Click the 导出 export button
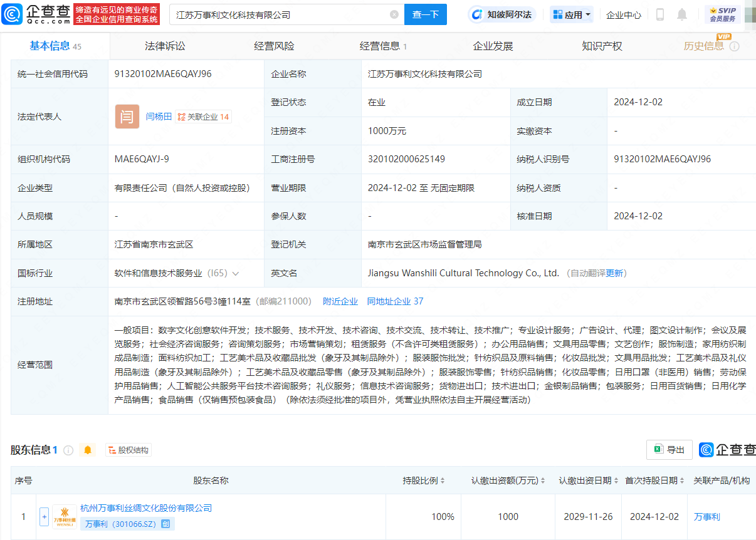The height and width of the screenshot is (540, 756). click(x=669, y=449)
